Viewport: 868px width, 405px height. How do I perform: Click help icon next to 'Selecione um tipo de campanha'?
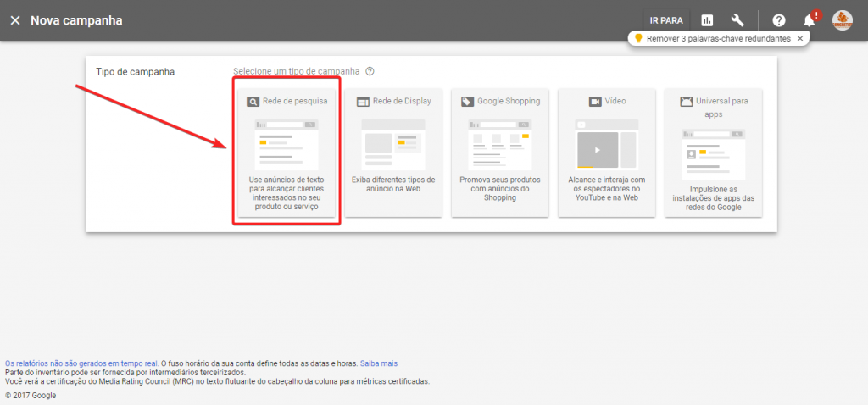[x=370, y=71]
